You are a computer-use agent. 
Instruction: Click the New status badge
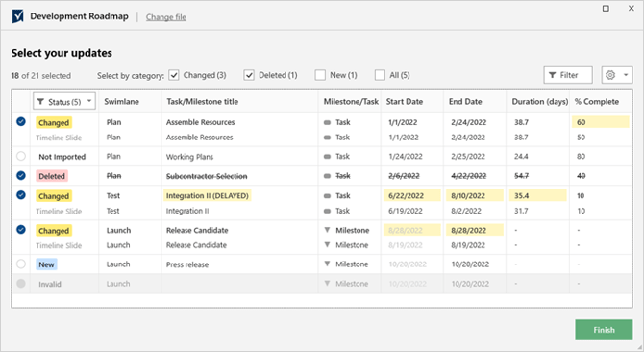(46, 264)
